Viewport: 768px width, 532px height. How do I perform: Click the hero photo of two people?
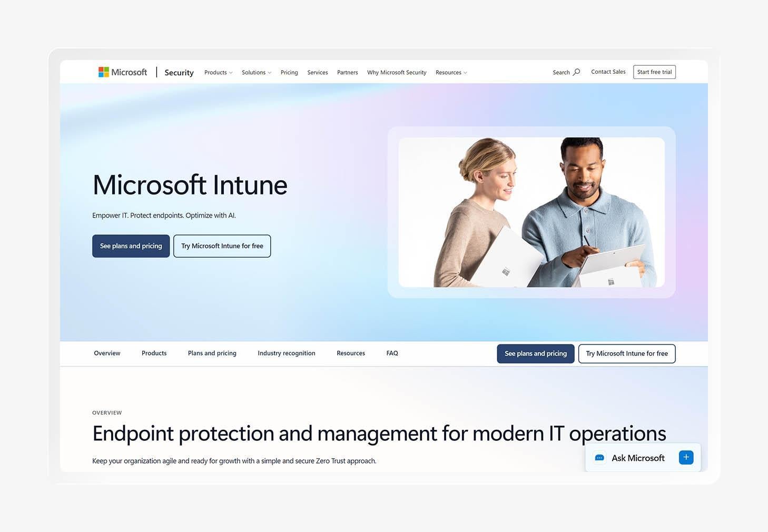tap(531, 212)
